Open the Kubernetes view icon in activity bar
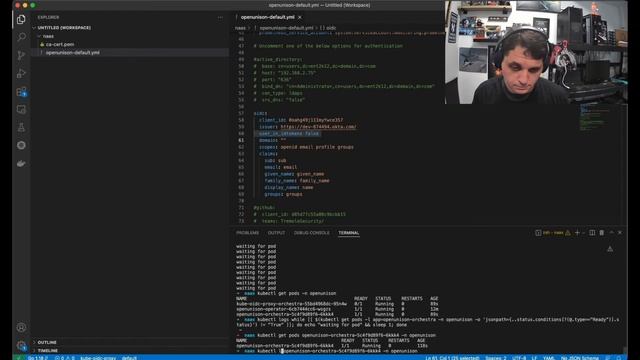 pos(21,145)
